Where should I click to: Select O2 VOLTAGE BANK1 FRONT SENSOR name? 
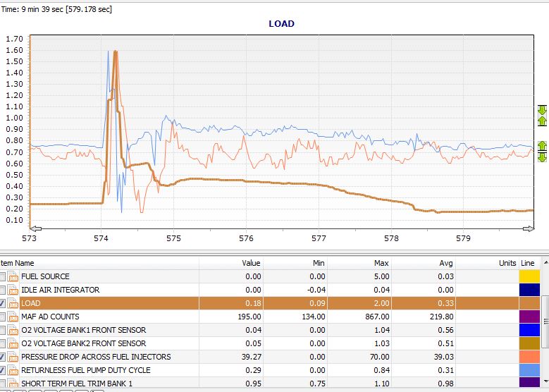[84, 331]
